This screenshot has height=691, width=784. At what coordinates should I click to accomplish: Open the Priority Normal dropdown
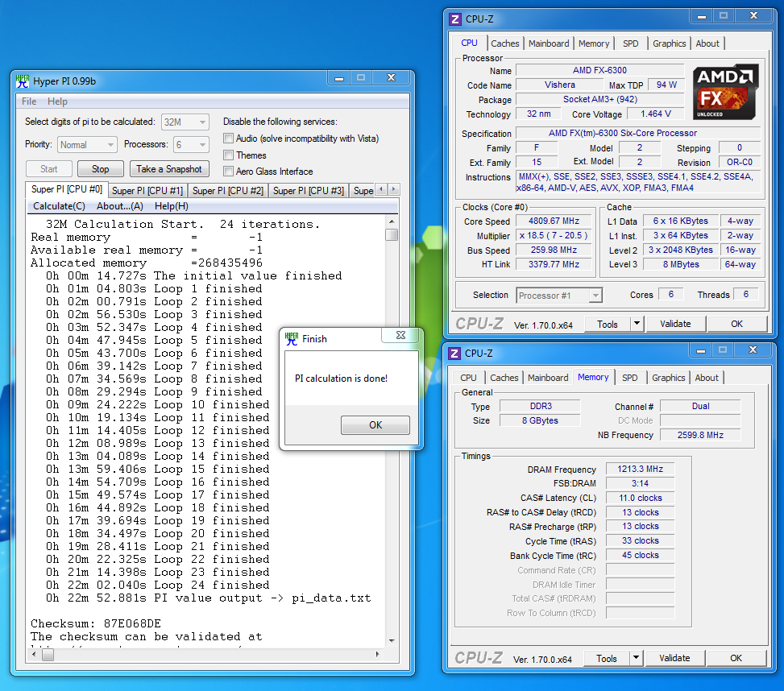(87, 144)
